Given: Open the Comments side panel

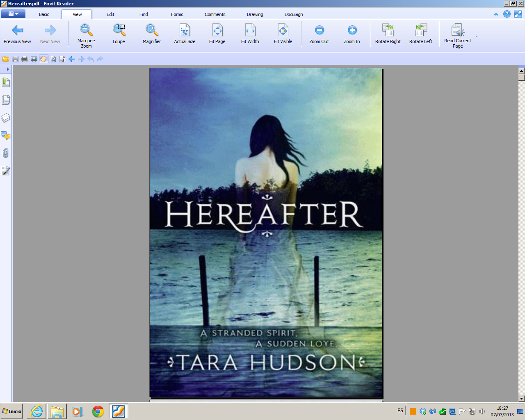Looking at the screenshot, I should point(6,135).
